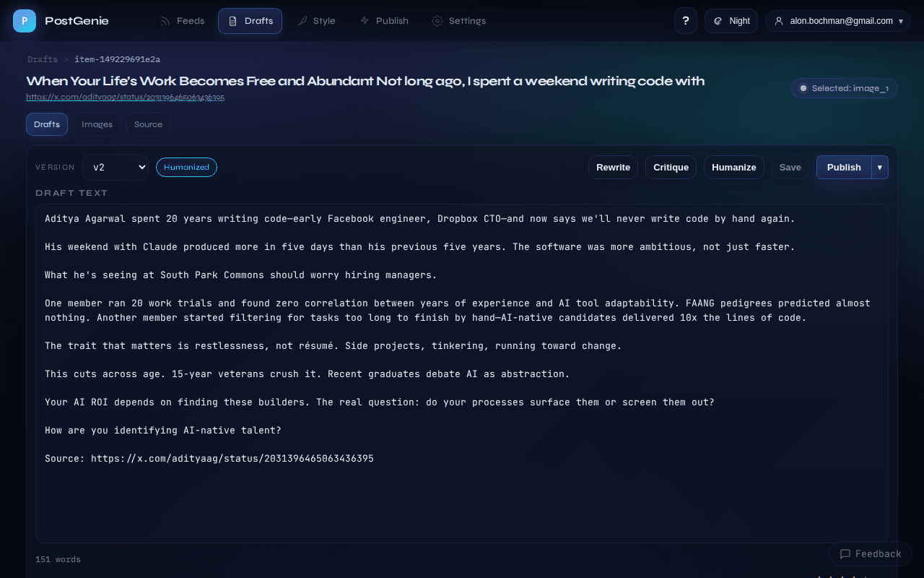The image size is (924, 578).
Task: Open Publish via the lightning bolt icon
Action: tap(365, 20)
